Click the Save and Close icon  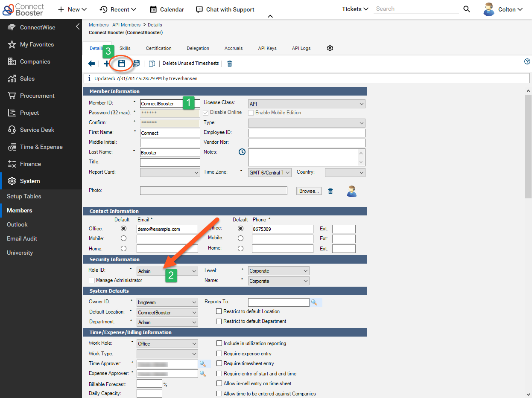click(136, 64)
